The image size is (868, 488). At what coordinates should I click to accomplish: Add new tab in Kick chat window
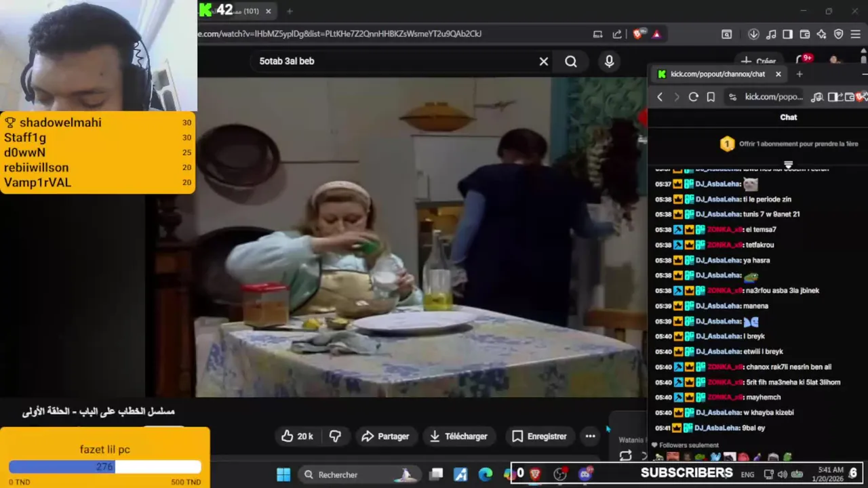(800, 74)
